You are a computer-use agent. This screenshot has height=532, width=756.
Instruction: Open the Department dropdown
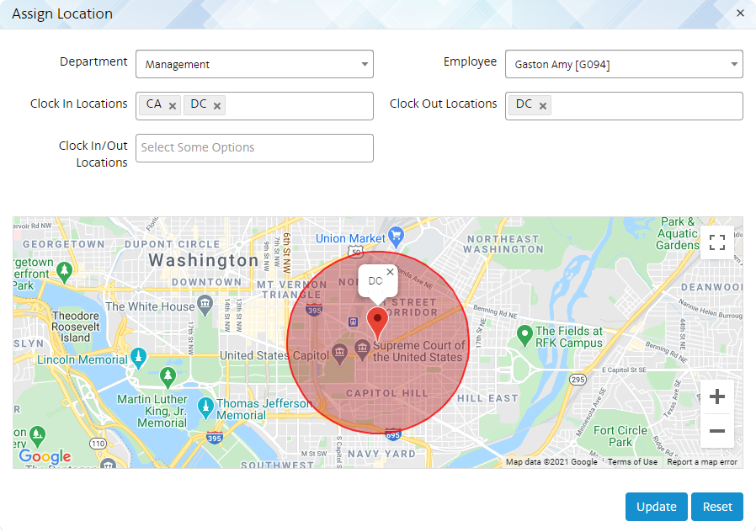pyautogui.click(x=254, y=64)
